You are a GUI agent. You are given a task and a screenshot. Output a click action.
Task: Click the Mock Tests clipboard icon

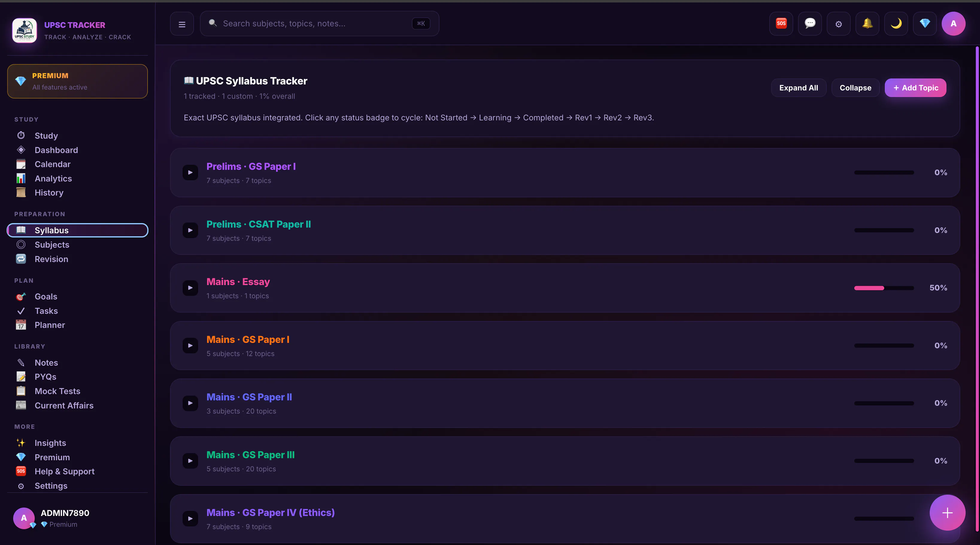[x=21, y=391]
